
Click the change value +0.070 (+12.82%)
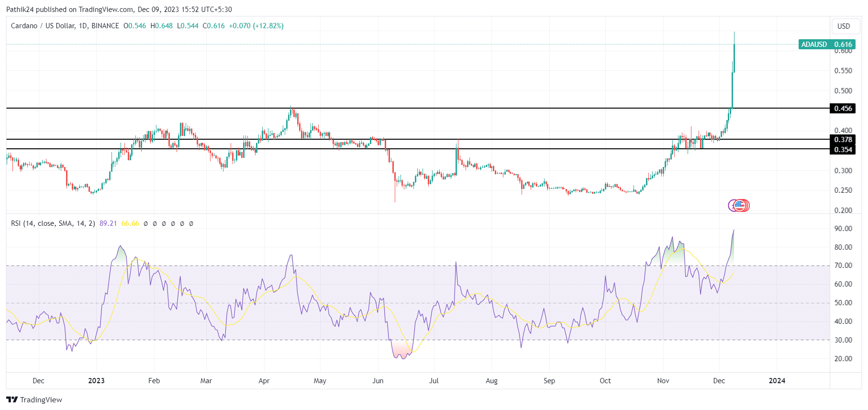(256, 26)
